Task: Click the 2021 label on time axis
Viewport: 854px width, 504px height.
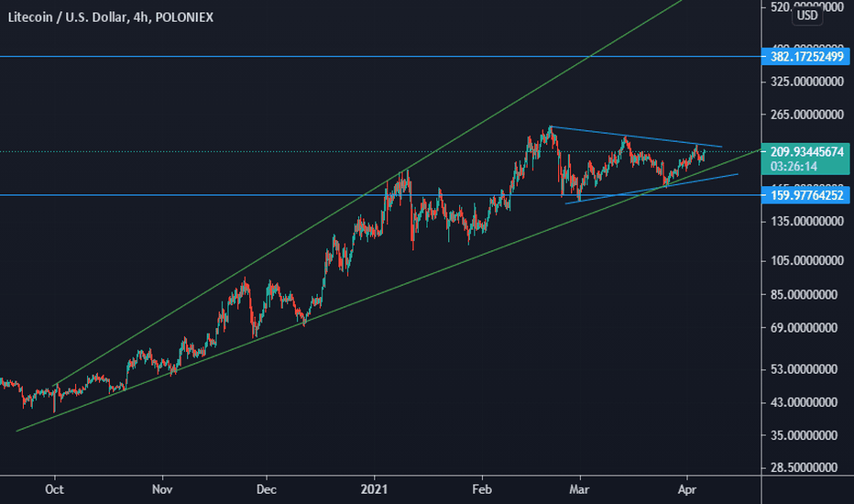Action: pos(374,489)
